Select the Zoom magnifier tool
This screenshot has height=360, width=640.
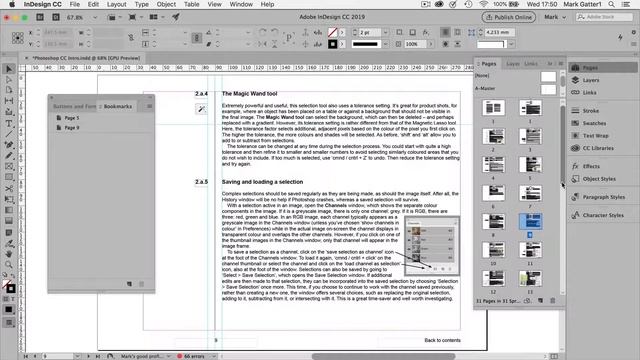pos(9,264)
